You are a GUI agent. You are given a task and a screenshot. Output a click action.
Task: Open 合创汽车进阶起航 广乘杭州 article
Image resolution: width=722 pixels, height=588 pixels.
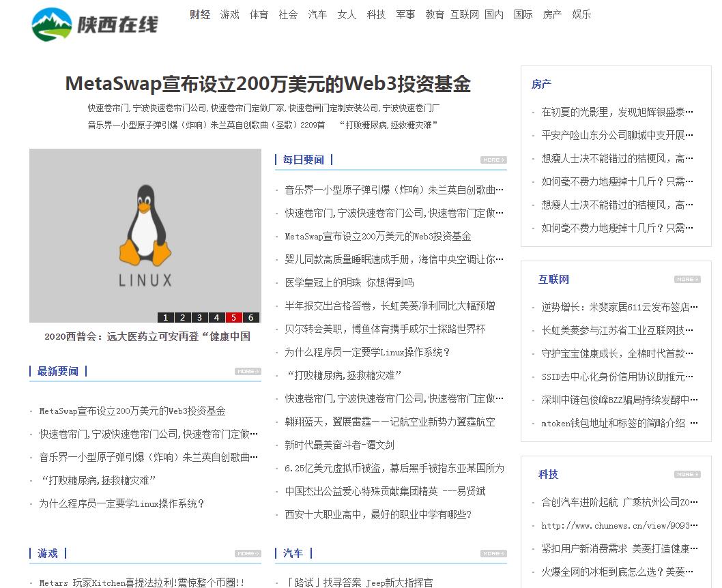pyautogui.click(x=620, y=503)
